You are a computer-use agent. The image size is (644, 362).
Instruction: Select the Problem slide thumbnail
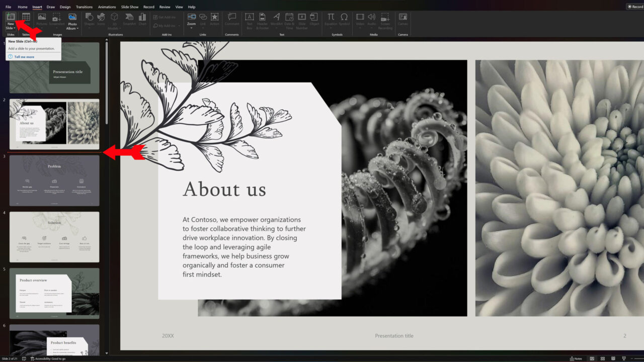pyautogui.click(x=54, y=180)
